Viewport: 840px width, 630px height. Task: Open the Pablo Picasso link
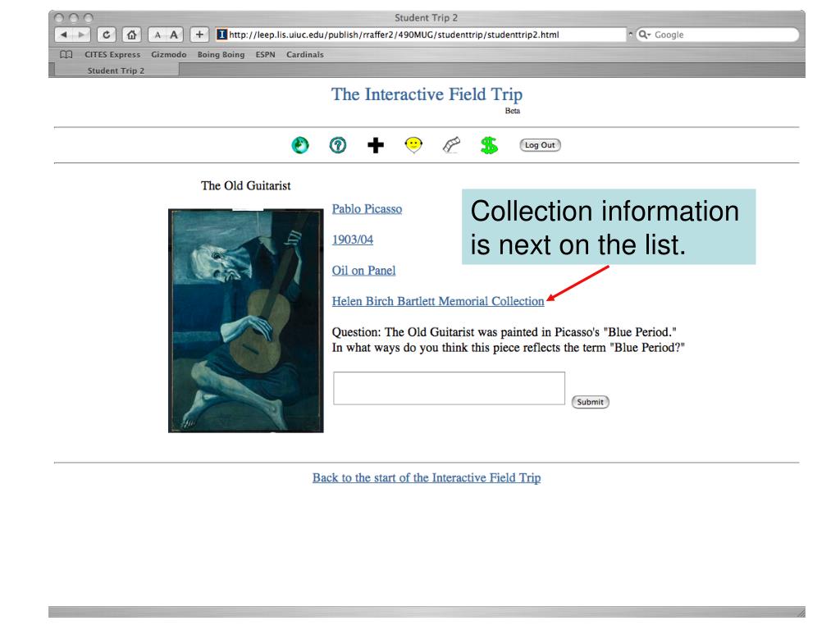[x=367, y=209]
